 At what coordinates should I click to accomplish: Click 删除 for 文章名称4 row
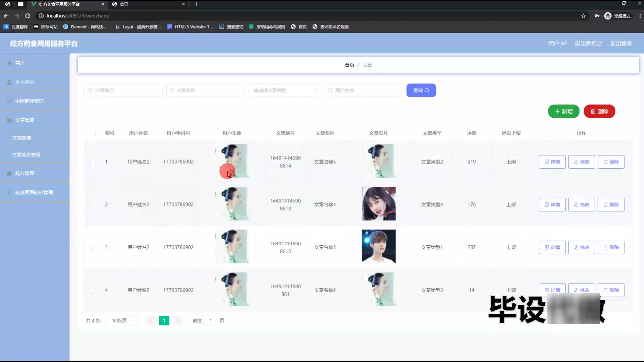[x=611, y=204]
